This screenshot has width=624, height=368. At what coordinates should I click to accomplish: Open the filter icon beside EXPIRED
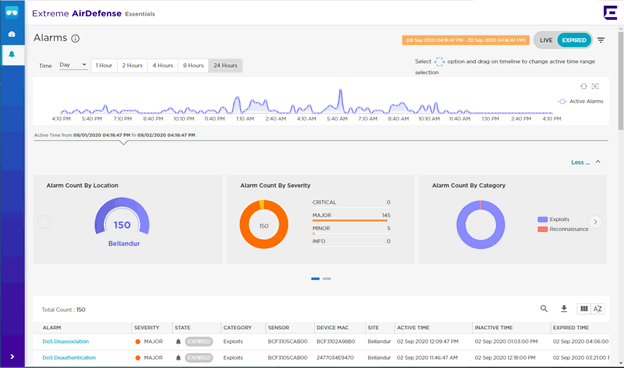[601, 40]
